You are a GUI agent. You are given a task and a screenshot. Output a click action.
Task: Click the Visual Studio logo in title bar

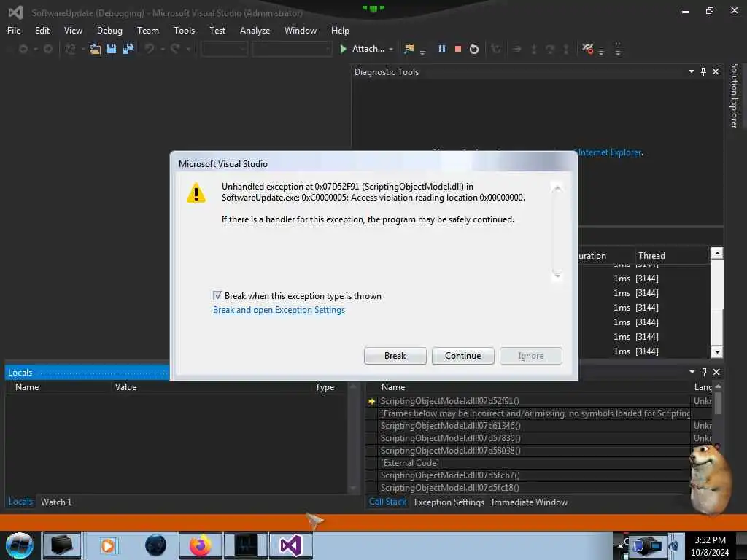16,12
